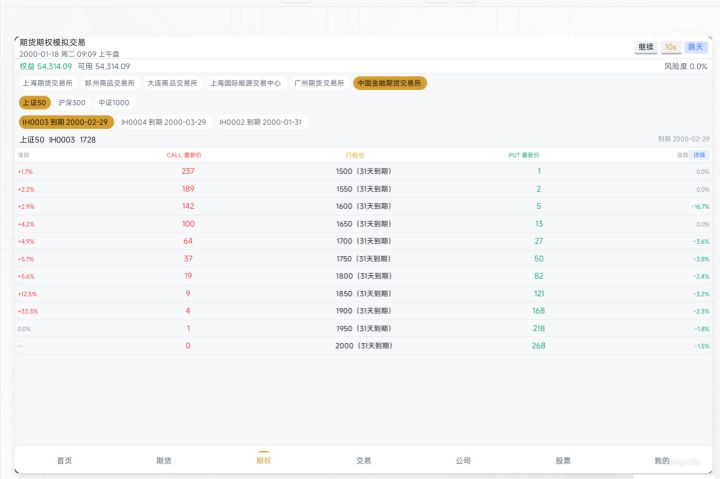Click CALL price 237 at strike 1500

tap(188, 171)
